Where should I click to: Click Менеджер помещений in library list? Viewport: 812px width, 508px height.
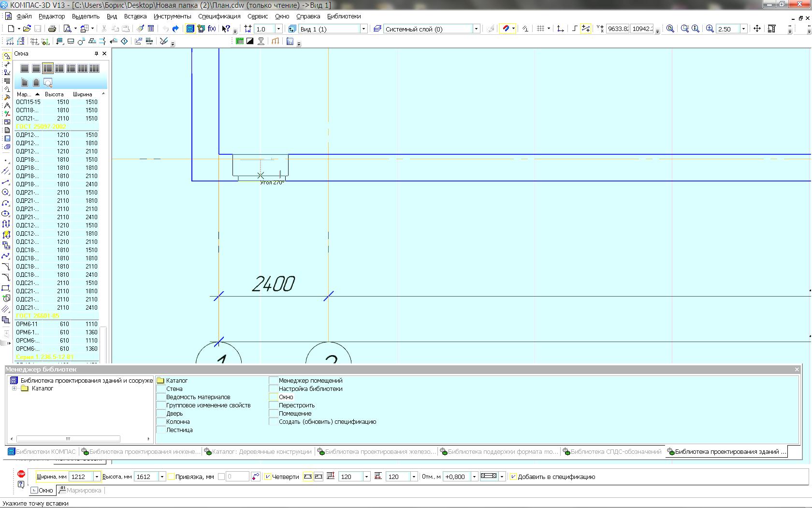coord(310,381)
